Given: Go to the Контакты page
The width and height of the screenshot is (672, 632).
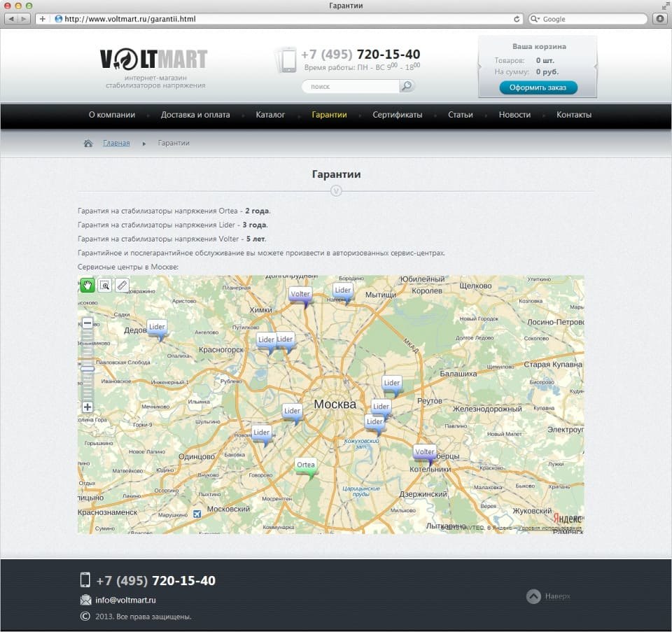Looking at the screenshot, I should 574,115.
